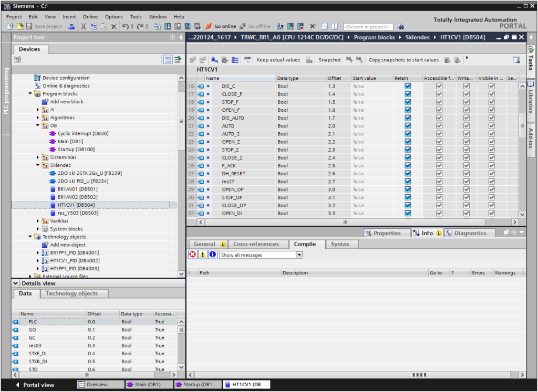Viewport: 538px width, 392px height.
Task: Toggle the warning messages filter icon
Action: [203, 255]
